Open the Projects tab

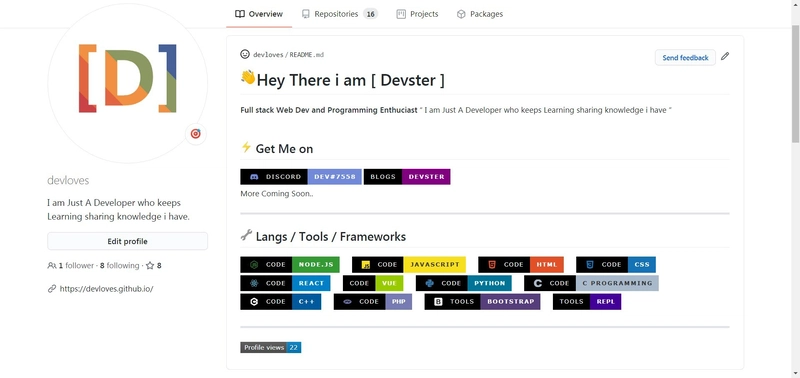coord(417,14)
